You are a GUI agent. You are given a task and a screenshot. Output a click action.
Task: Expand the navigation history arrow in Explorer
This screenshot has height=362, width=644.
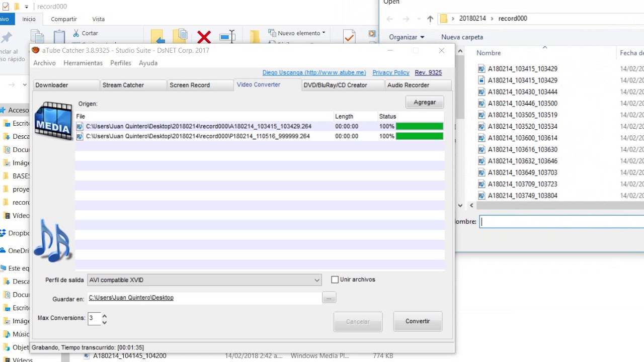(x=26, y=85)
